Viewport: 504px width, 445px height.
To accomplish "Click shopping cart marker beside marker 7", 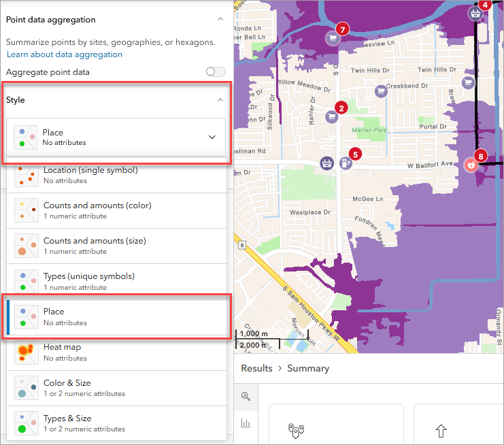I will click(333, 38).
